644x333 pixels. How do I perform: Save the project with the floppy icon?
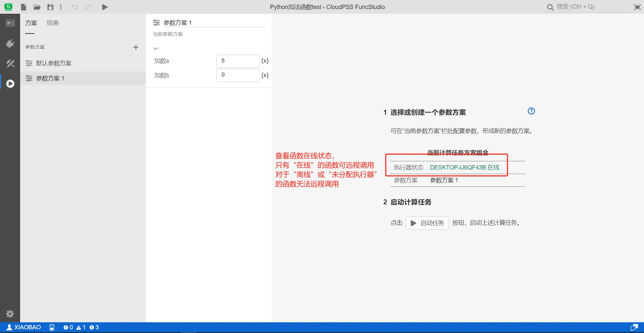coord(50,7)
